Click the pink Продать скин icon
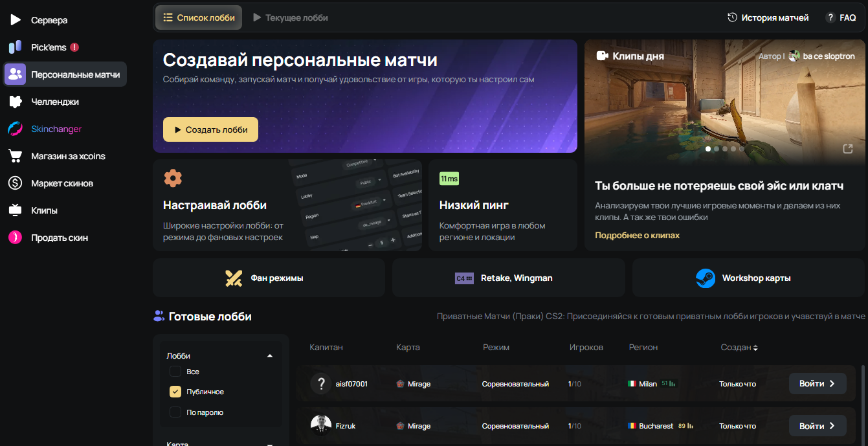Screen dimensions: 868x446 pyautogui.click(x=15, y=238)
